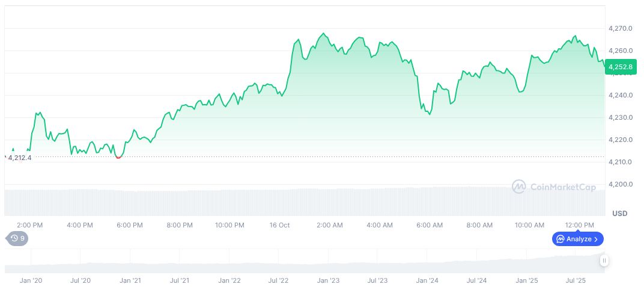Grab the range slider pause handle

(604, 261)
